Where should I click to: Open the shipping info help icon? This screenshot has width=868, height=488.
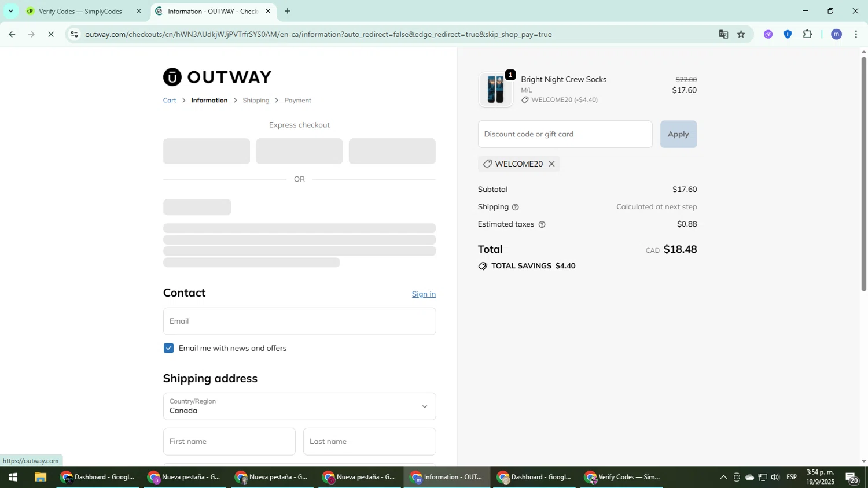[x=515, y=207]
